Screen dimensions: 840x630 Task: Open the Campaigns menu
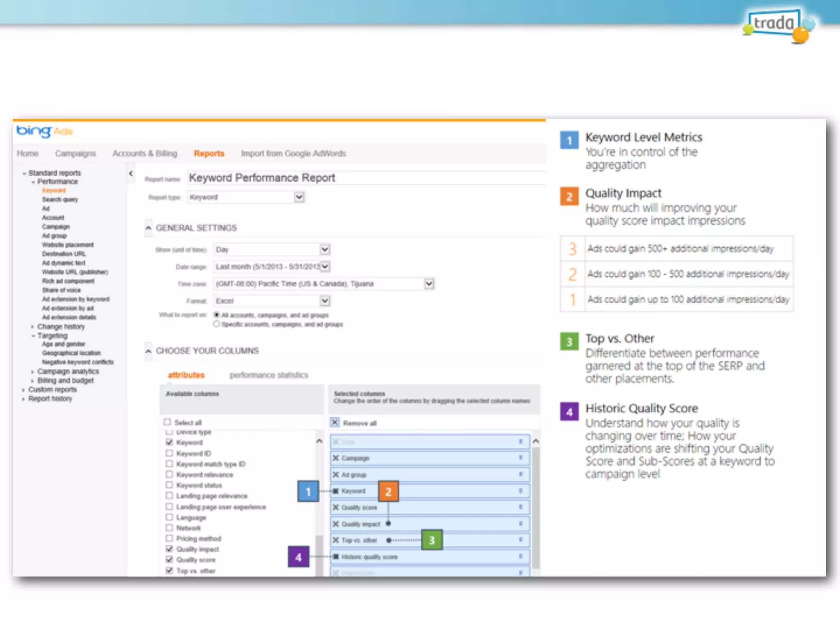(75, 153)
